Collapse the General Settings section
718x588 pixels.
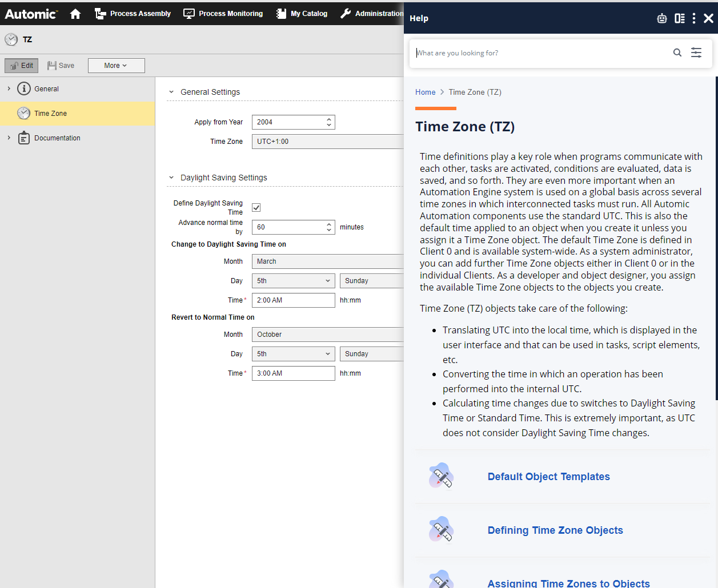171,92
